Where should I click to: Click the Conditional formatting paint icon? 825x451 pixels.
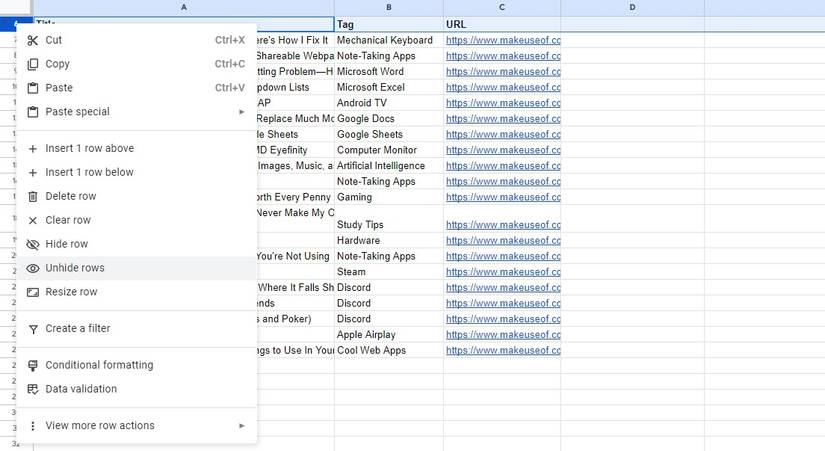pos(33,365)
